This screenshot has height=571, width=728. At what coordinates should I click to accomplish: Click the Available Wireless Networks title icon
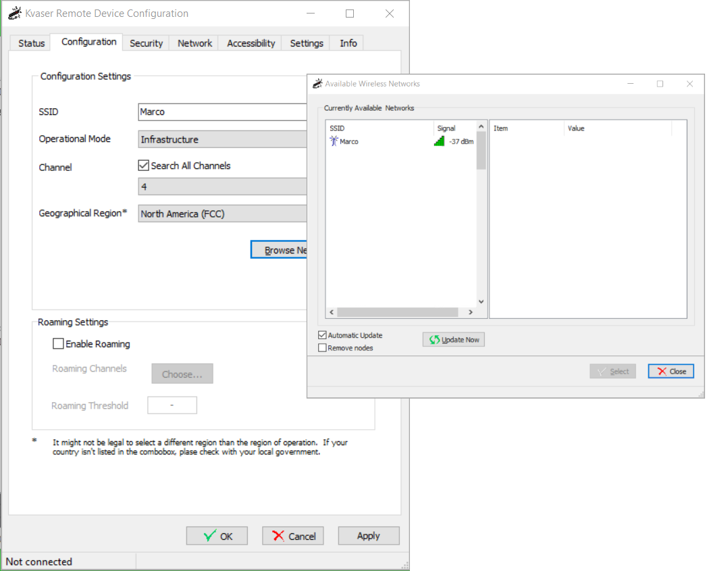tap(317, 84)
